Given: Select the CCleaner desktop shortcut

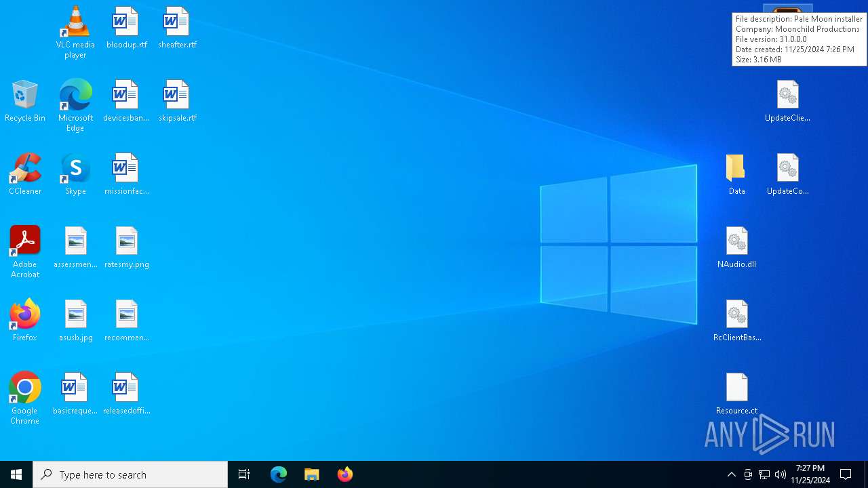Looking at the screenshot, I should pyautogui.click(x=25, y=174).
